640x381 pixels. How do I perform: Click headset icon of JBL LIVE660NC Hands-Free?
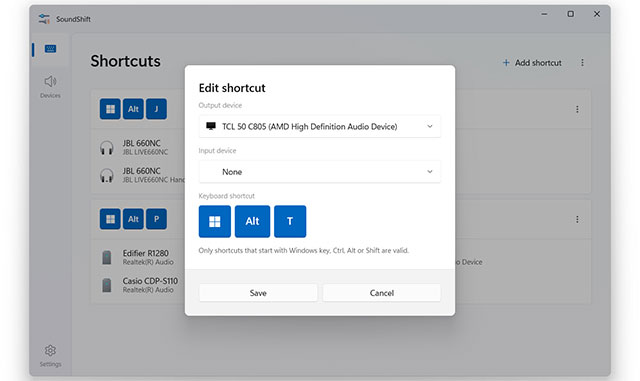click(107, 175)
